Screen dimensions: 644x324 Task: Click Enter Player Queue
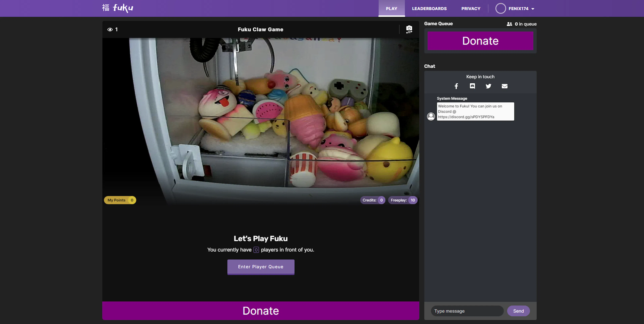(261, 267)
